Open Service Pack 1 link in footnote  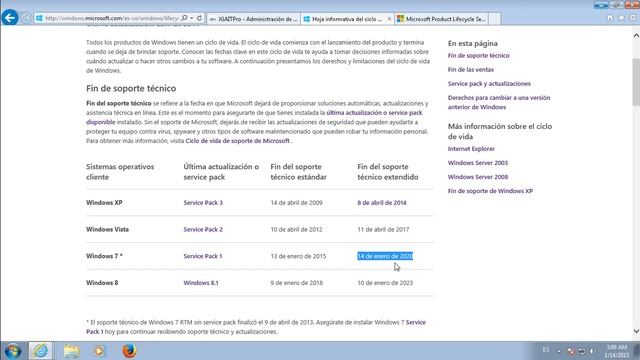(416, 322)
